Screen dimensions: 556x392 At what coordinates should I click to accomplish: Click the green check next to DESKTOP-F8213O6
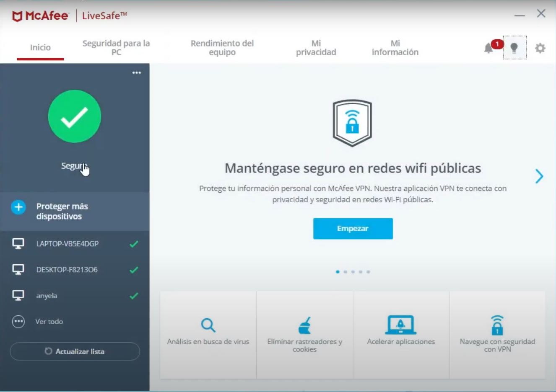pos(134,270)
